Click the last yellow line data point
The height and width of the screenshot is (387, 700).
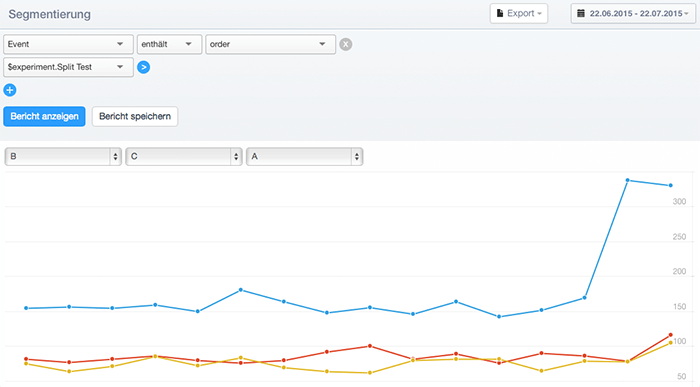pos(671,343)
